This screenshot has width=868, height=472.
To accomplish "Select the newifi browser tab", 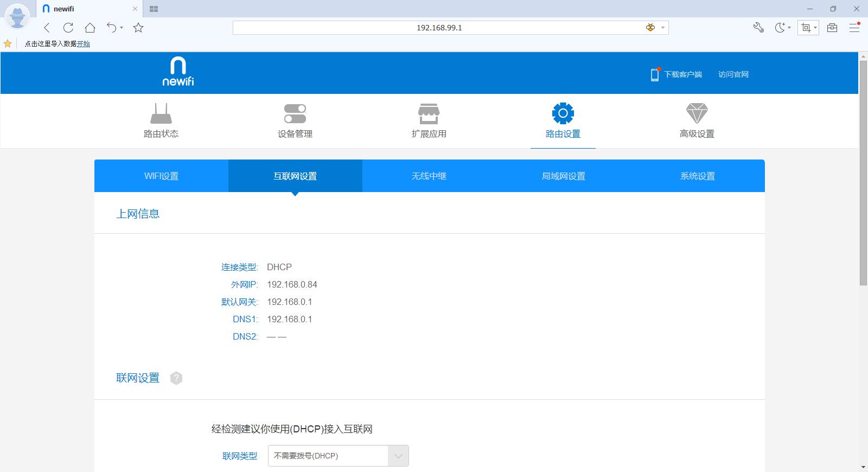I will (x=90, y=9).
